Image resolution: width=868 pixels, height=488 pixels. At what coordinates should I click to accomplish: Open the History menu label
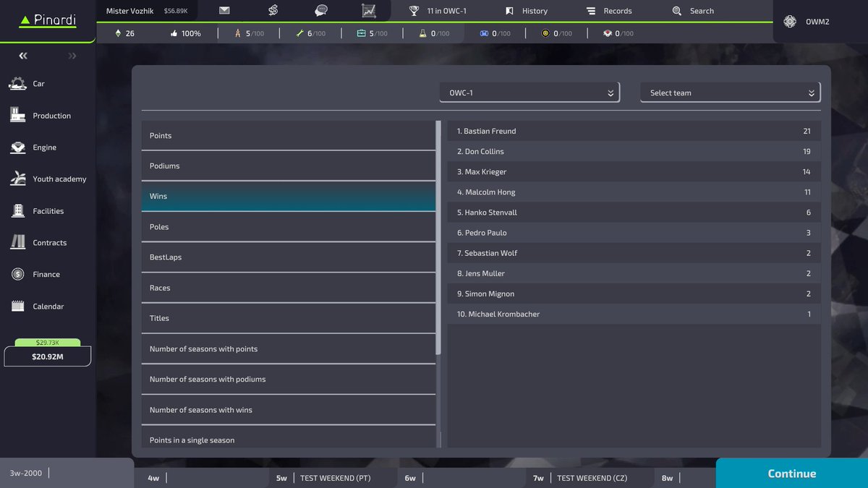535,11
